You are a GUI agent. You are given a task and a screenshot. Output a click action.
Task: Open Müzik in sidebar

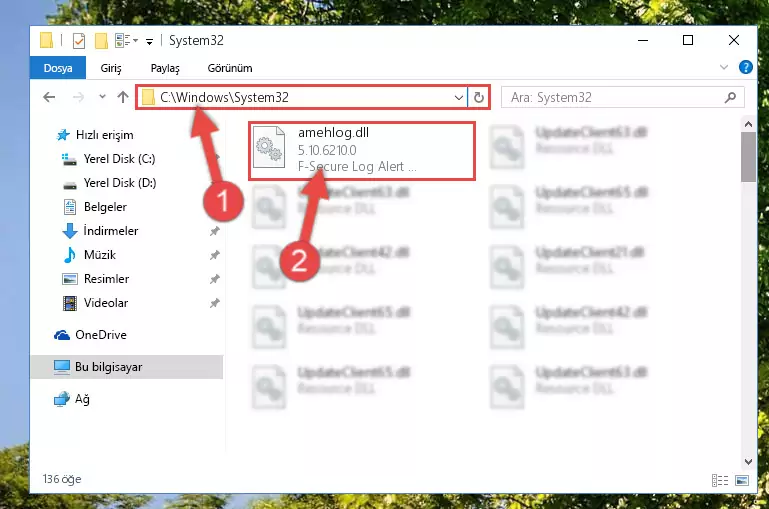pyautogui.click(x=100, y=255)
